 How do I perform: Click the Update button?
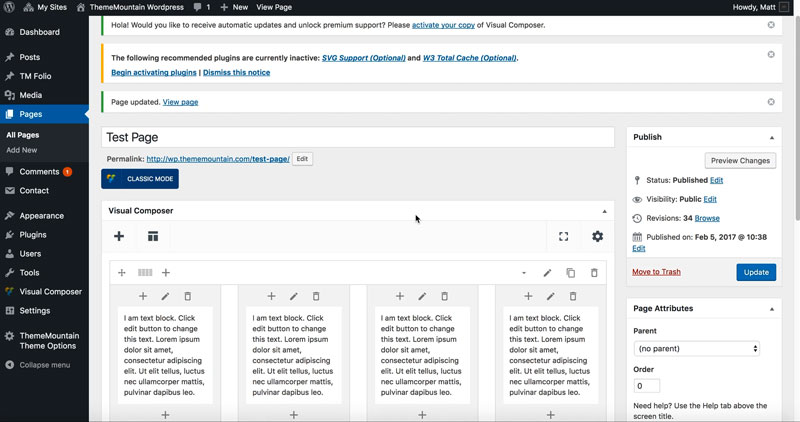tap(756, 272)
